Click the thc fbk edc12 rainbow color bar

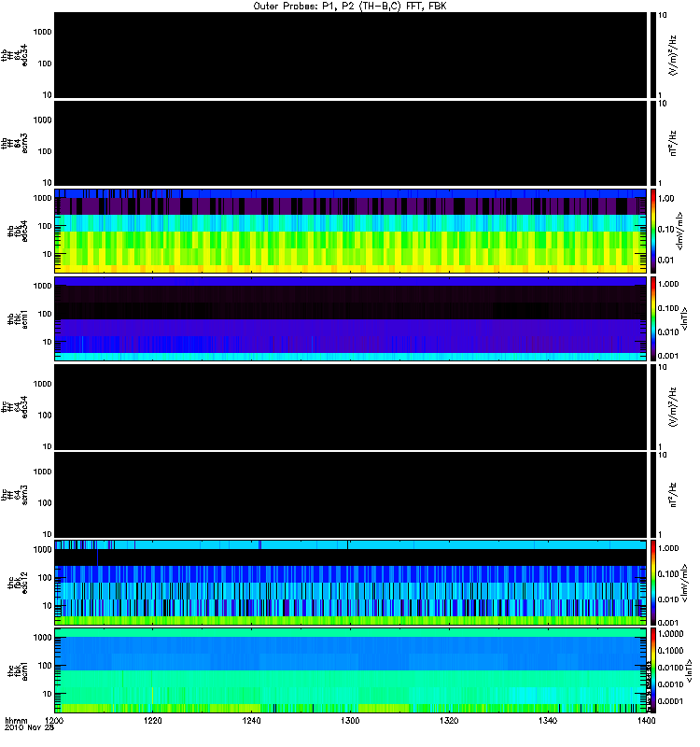653,583
